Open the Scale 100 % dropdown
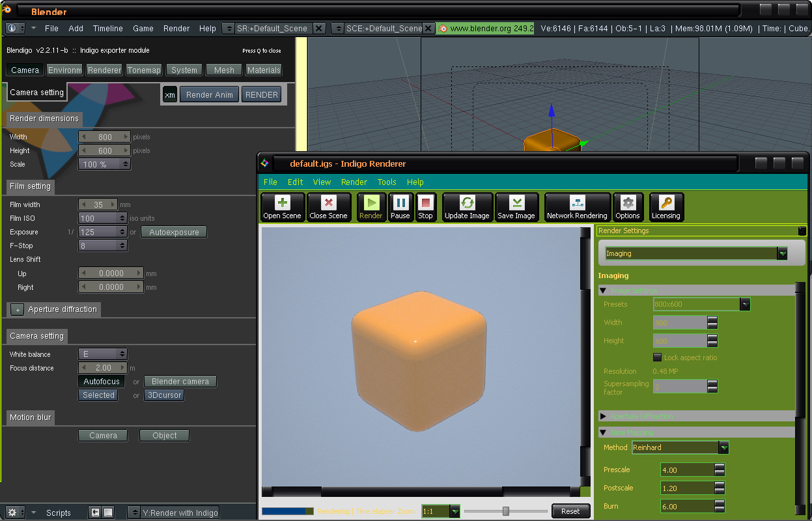This screenshot has height=521, width=812. (104, 165)
